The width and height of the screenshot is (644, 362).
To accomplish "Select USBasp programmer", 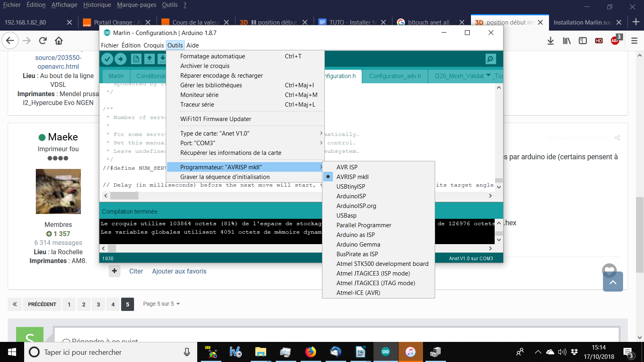I will (378, 216).
